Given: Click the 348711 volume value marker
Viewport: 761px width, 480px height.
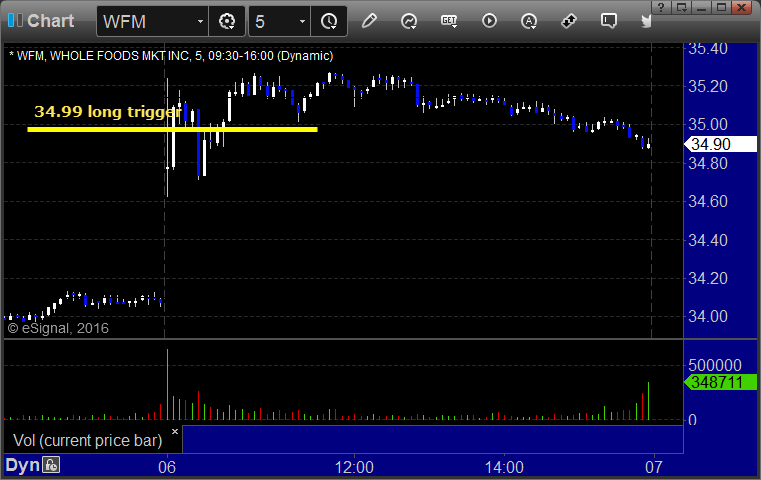Looking at the screenshot, I should pos(720,382).
